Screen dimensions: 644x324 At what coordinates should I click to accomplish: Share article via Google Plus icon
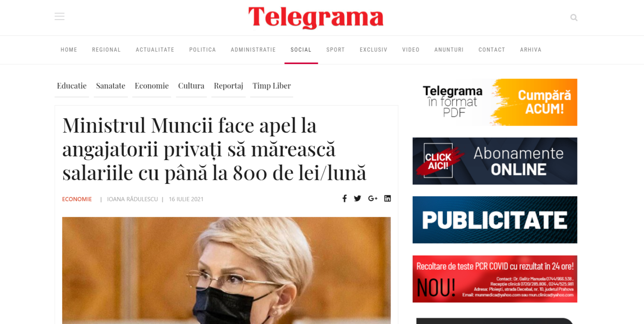[373, 199]
